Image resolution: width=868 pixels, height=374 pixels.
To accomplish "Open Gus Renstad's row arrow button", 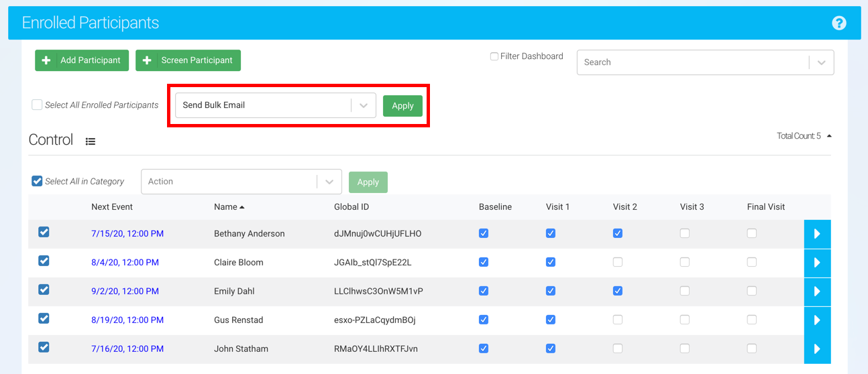I will [817, 320].
